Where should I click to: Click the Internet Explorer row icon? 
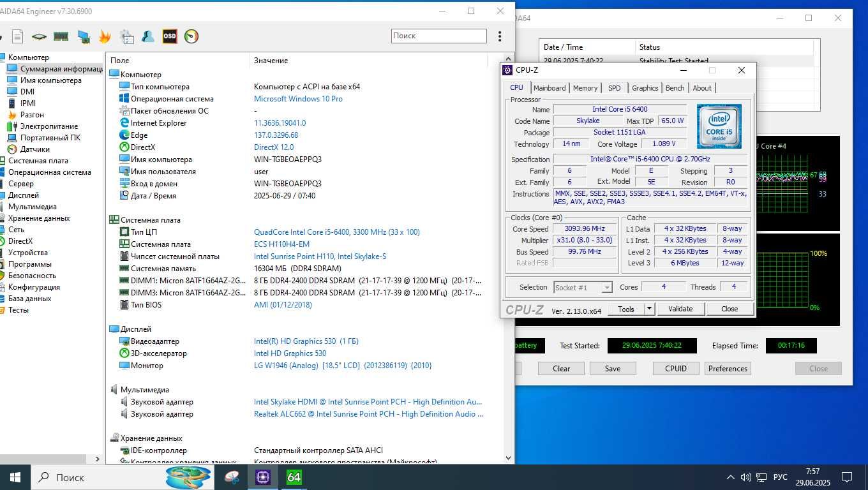tap(124, 123)
